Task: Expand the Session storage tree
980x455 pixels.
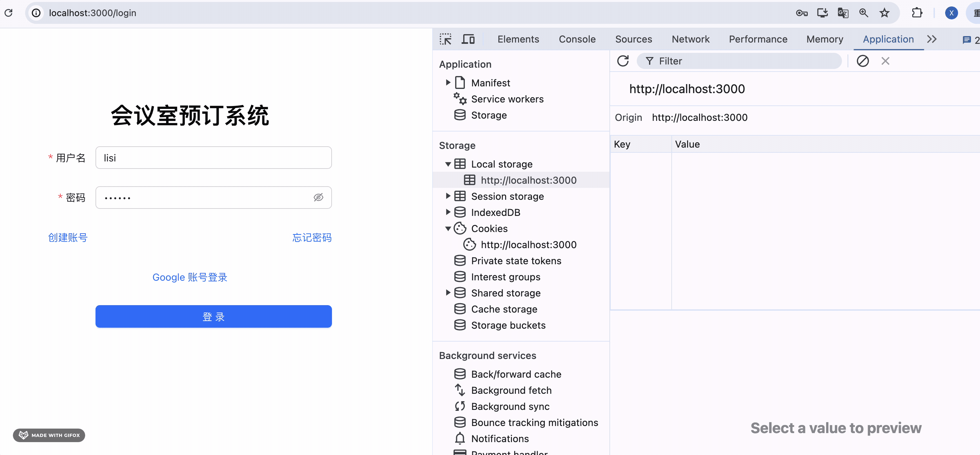Action: [448, 196]
